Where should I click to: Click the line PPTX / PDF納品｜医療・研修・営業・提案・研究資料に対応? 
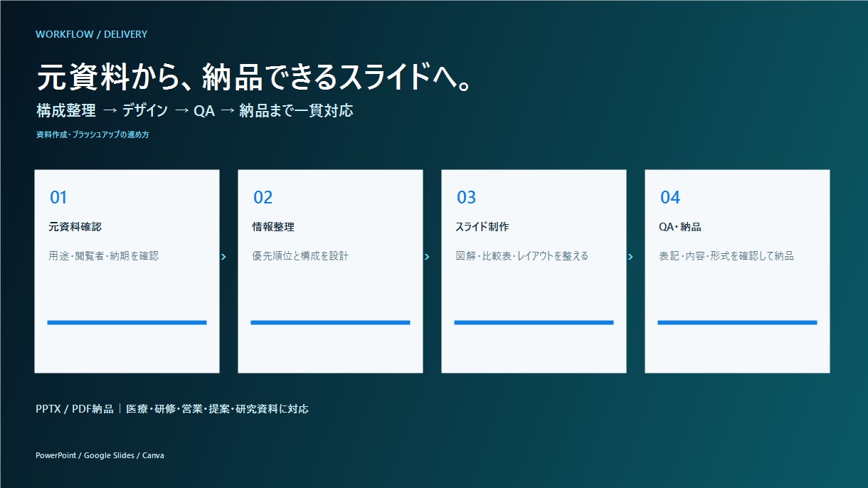click(172, 409)
